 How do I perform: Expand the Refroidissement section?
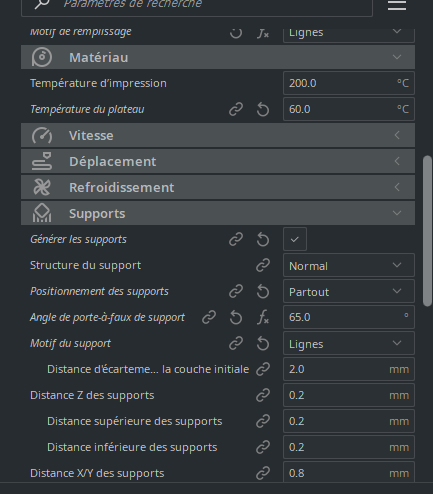397,187
